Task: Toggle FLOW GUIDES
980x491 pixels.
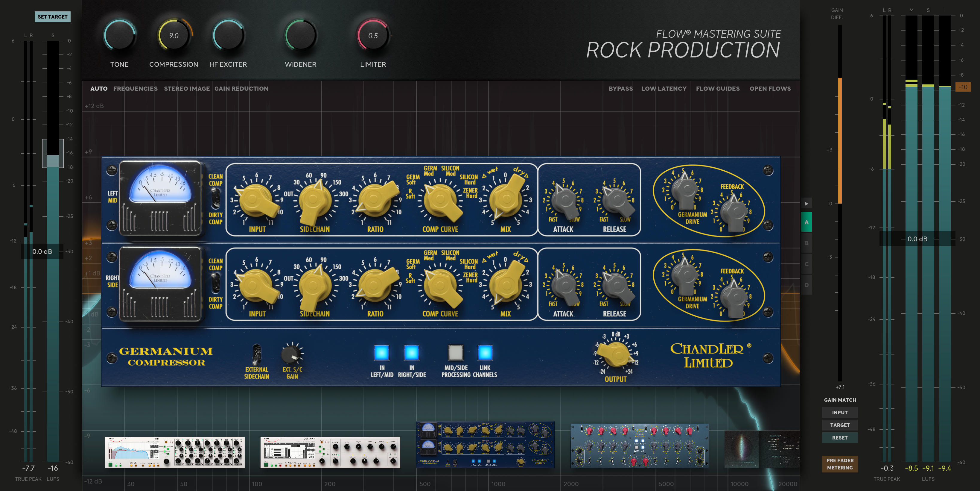Action: pos(718,89)
